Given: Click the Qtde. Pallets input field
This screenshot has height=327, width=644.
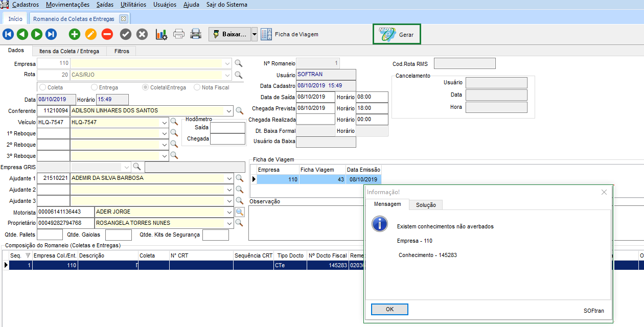Looking at the screenshot, I should [50, 235].
